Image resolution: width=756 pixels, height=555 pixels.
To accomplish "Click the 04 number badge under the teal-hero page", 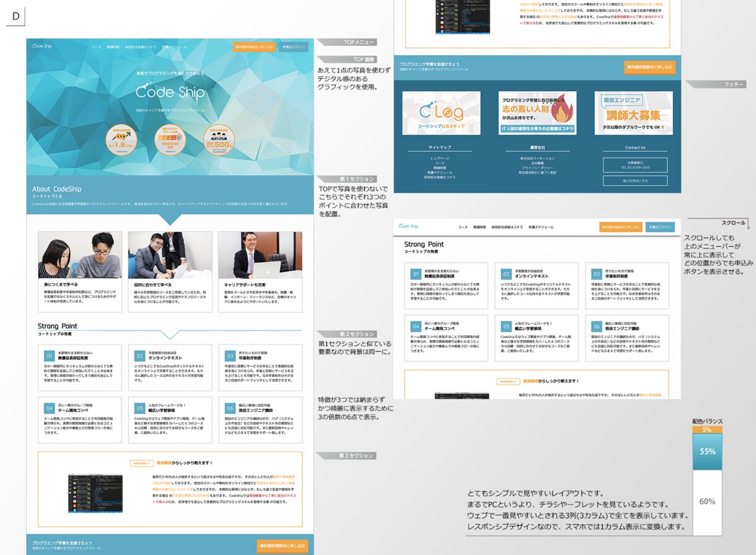I will coord(50,408).
